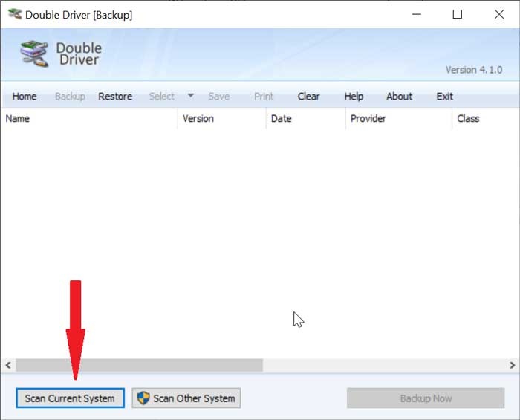Screen dimensions: 520x420
Task: Sort by the Name column header
Action: click(89, 118)
